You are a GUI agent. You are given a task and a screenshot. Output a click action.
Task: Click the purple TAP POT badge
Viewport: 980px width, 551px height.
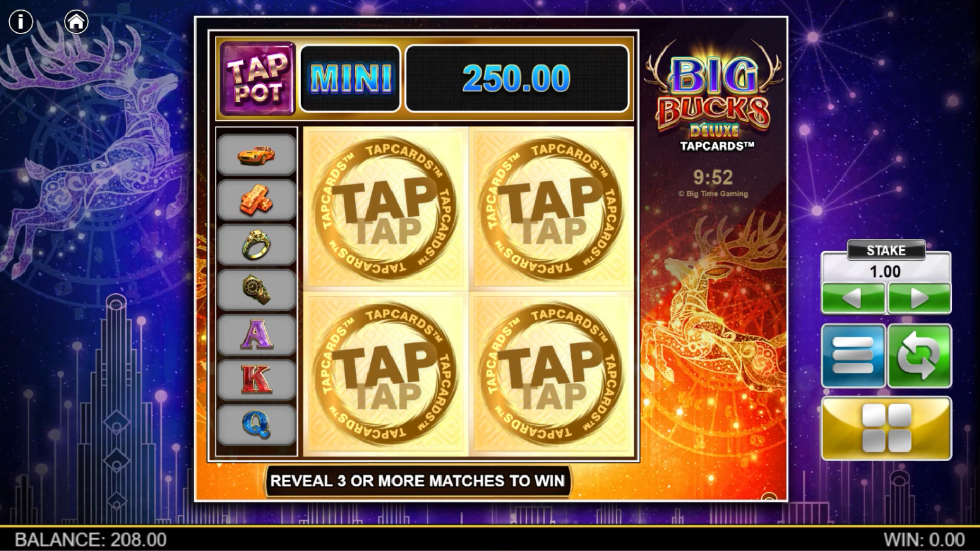tap(258, 79)
